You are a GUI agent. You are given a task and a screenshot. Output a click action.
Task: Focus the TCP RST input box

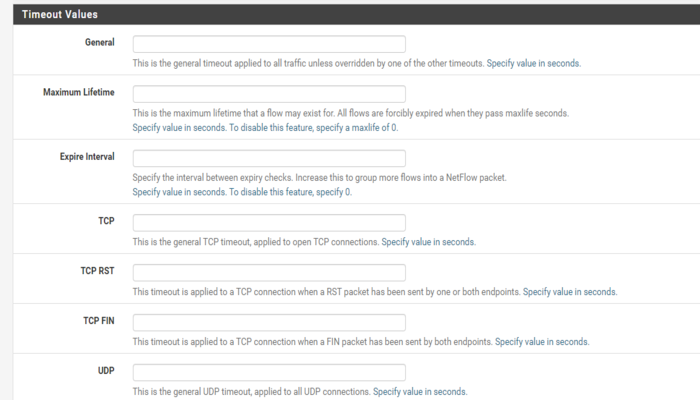(269, 273)
